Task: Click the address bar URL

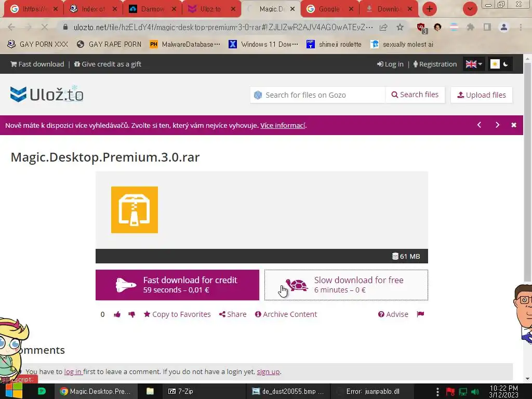Action: (x=223, y=27)
